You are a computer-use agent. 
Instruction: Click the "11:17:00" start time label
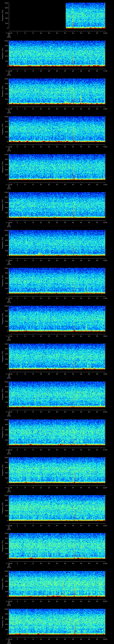pos(9,336)
